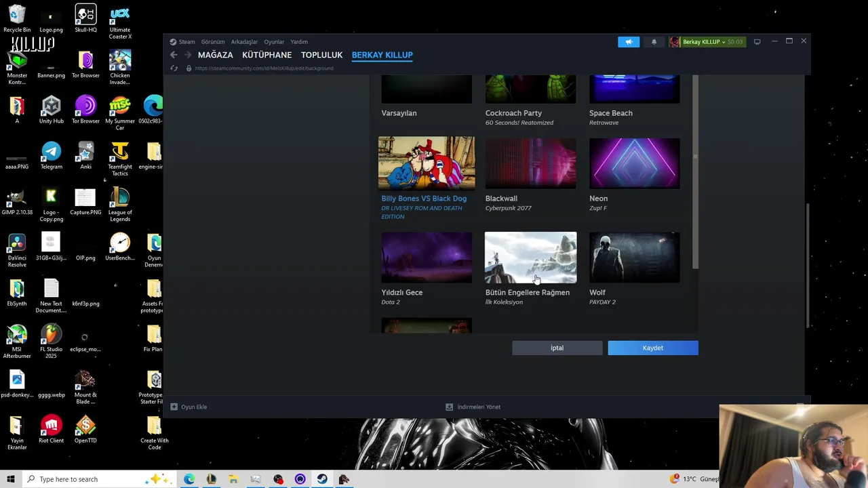Select the Chicken Invaders desktop shortcut
This screenshot has width=868, height=488.
point(120,68)
